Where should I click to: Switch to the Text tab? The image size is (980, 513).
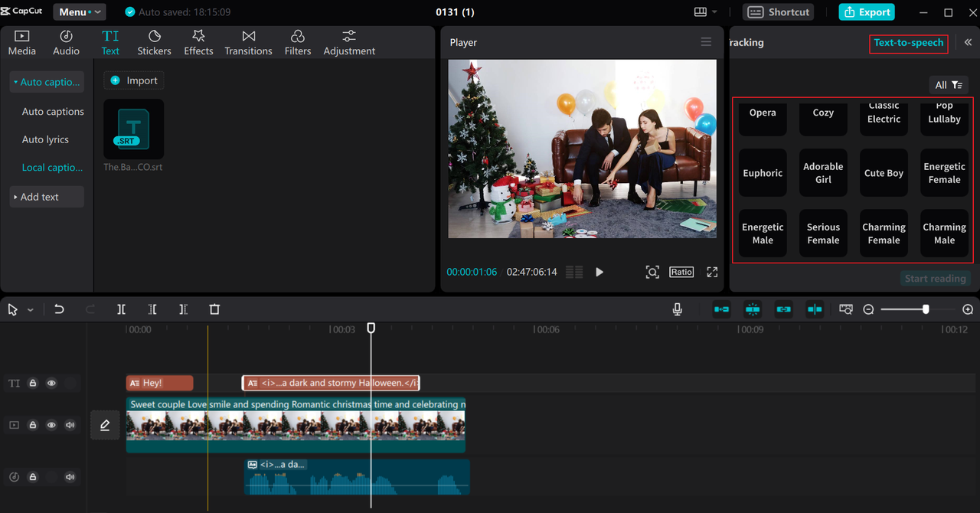pos(110,43)
